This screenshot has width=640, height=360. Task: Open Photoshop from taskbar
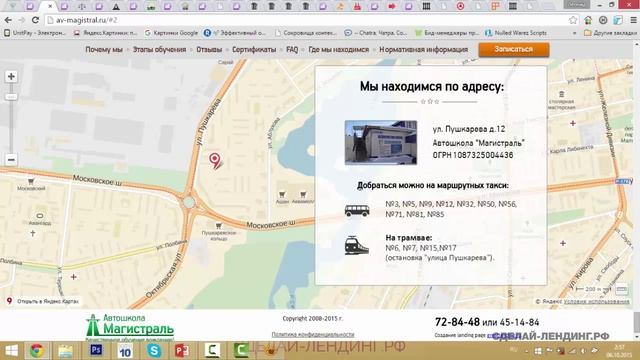coord(96,350)
